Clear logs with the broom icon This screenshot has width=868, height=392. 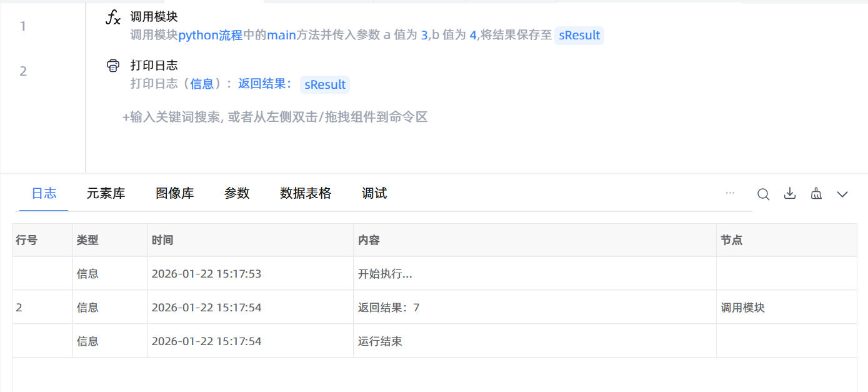point(816,194)
